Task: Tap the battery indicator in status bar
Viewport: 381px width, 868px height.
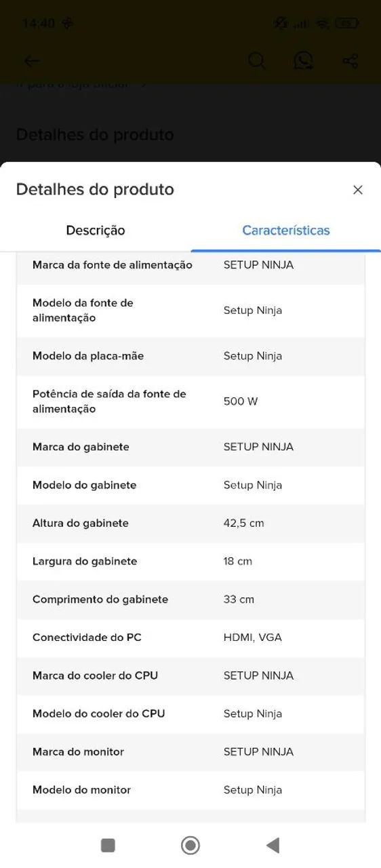Action: pyautogui.click(x=347, y=23)
